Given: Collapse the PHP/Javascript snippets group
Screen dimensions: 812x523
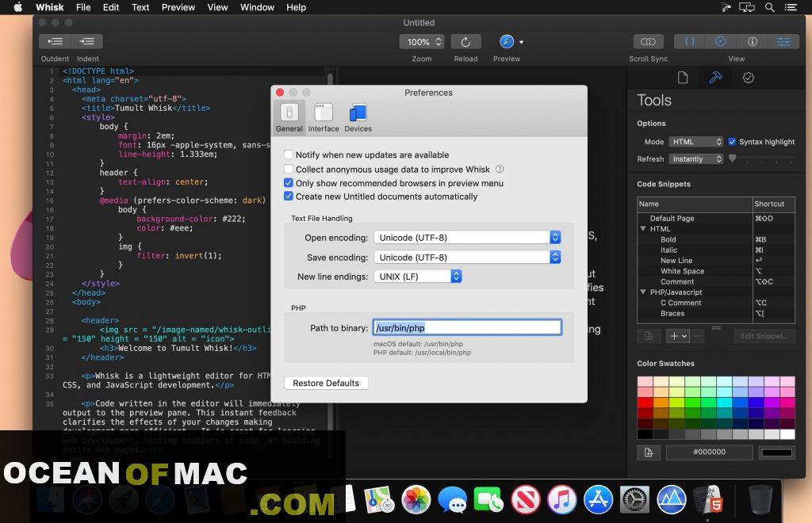Looking at the screenshot, I should pos(643,292).
